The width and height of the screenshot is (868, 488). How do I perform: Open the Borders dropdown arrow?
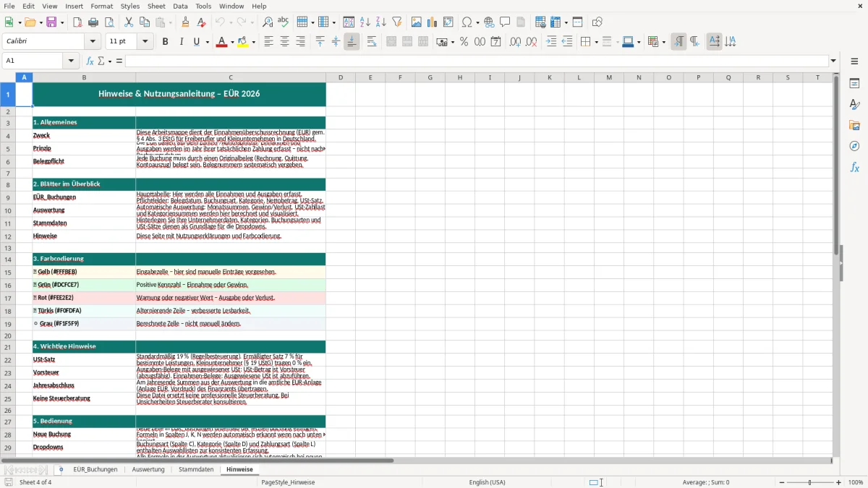pyautogui.click(x=596, y=42)
